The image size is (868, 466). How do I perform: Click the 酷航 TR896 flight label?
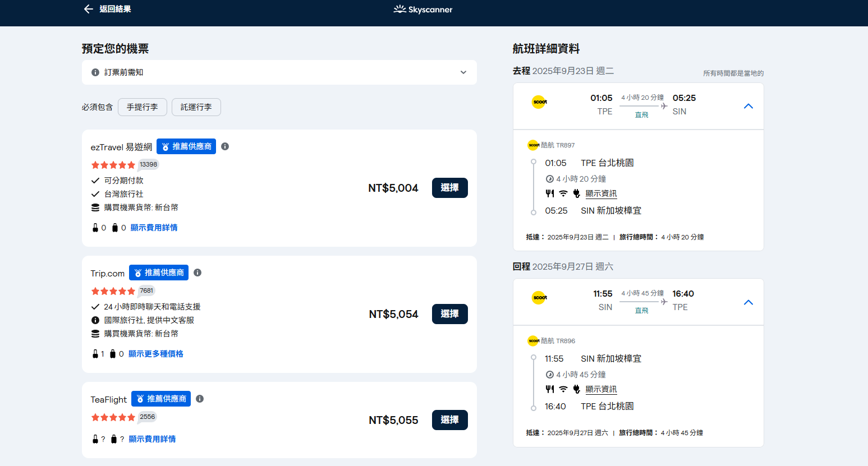tap(558, 341)
